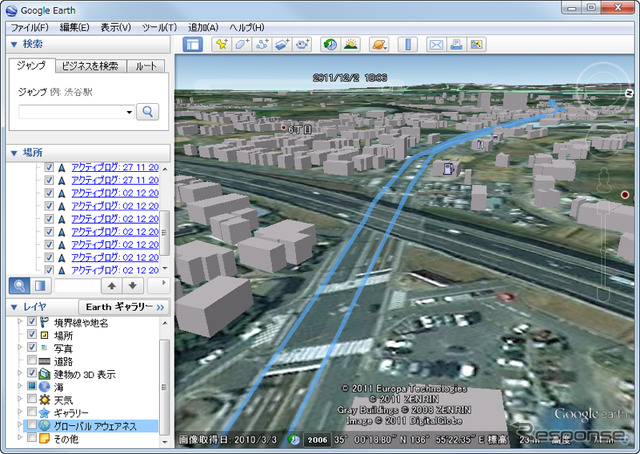Screen dimensions: 640x454
Task: Select the Add Polygon tool
Action: 242,44
